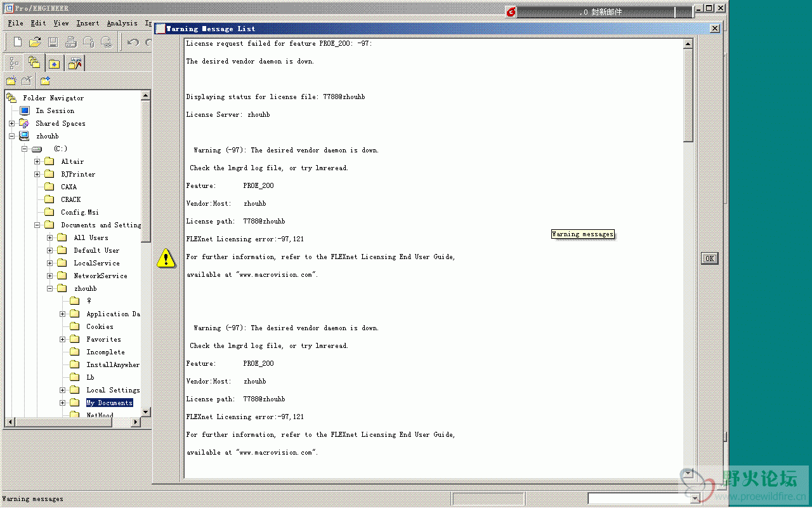
Task: Click the email with attachment icon
Action: click(x=89, y=42)
